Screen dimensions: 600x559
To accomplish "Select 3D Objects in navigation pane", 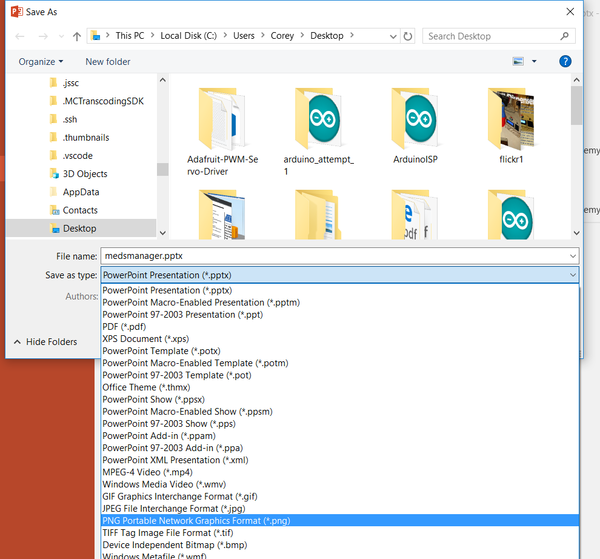I will coord(78,174).
